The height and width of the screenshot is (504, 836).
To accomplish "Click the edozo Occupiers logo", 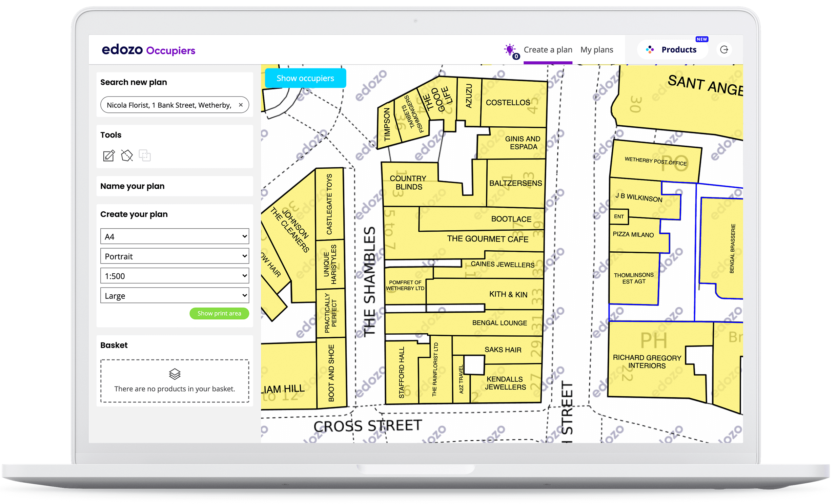I will [148, 50].
